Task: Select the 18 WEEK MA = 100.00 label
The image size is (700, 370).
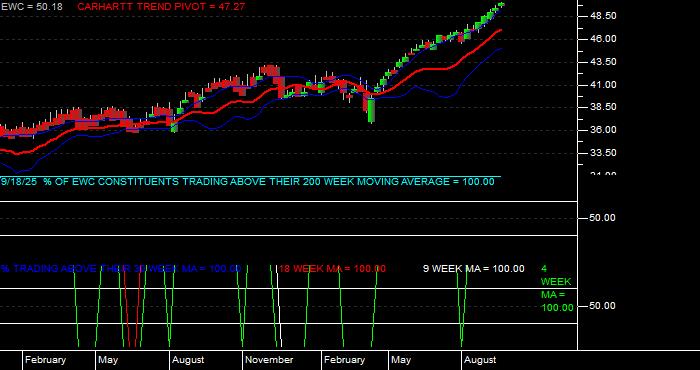Action: click(x=332, y=269)
